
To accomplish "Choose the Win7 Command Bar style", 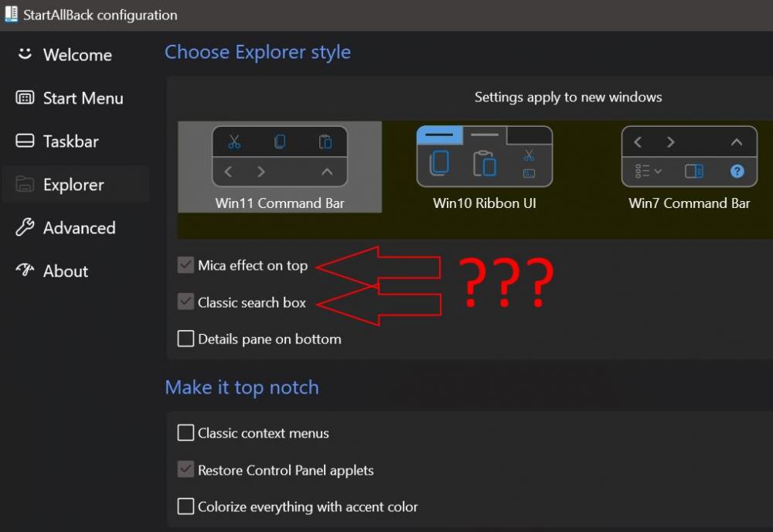I will click(x=690, y=167).
